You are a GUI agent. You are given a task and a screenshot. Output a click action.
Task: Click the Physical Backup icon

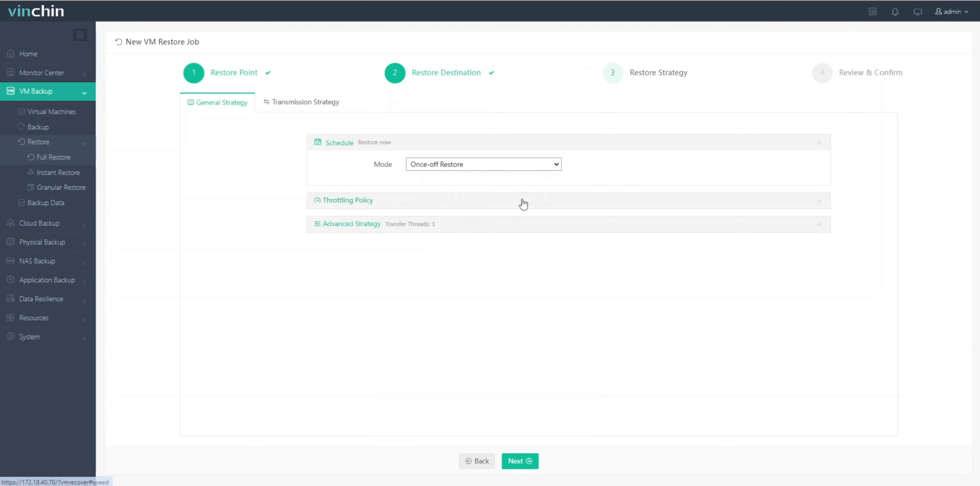point(10,241)
